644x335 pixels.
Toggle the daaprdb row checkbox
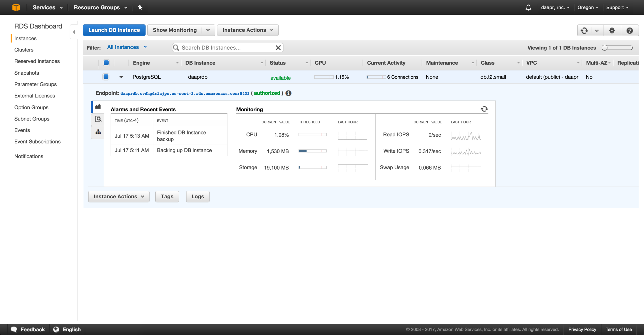[x=106, y=77]
